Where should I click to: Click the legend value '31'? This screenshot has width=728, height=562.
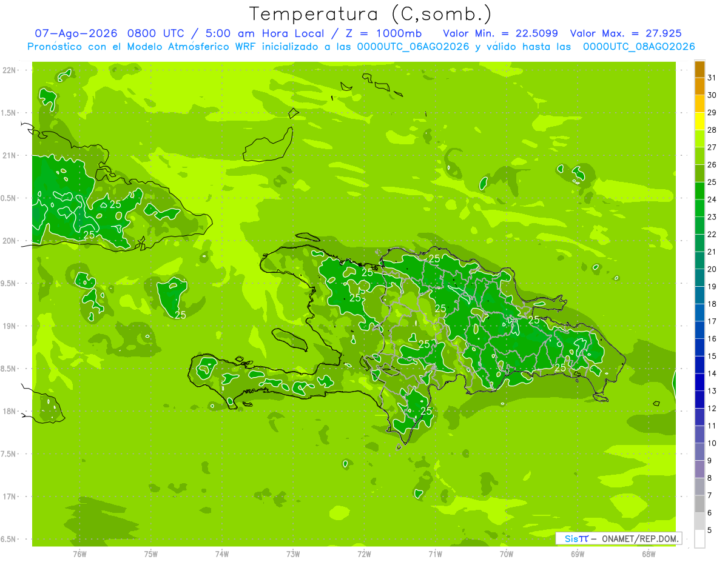(x=712, y=78)
